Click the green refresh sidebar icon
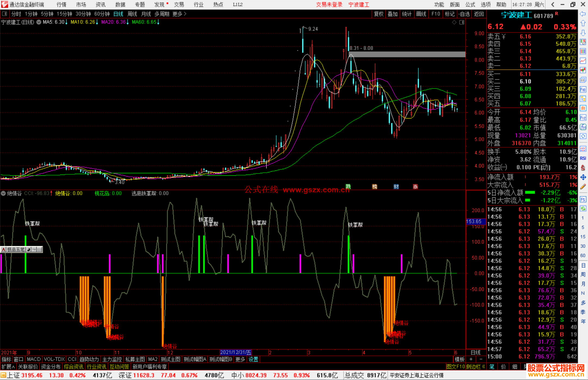The height and width of the screenshot is (380, 588). 583,209
